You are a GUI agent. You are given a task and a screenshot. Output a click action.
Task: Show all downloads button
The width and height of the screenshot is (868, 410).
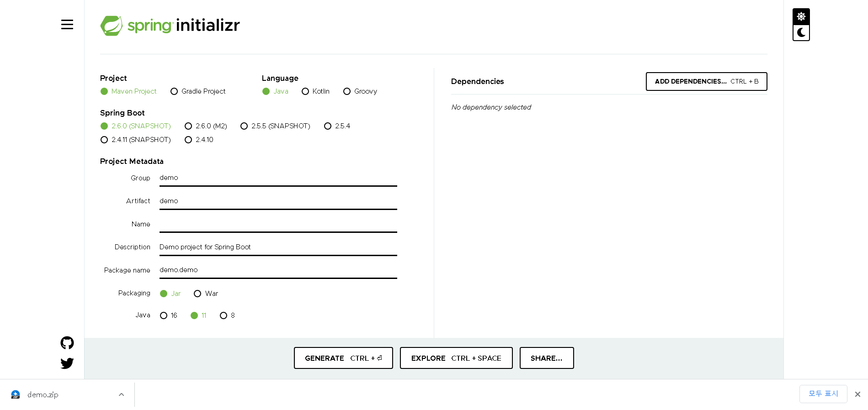[823, 394]
